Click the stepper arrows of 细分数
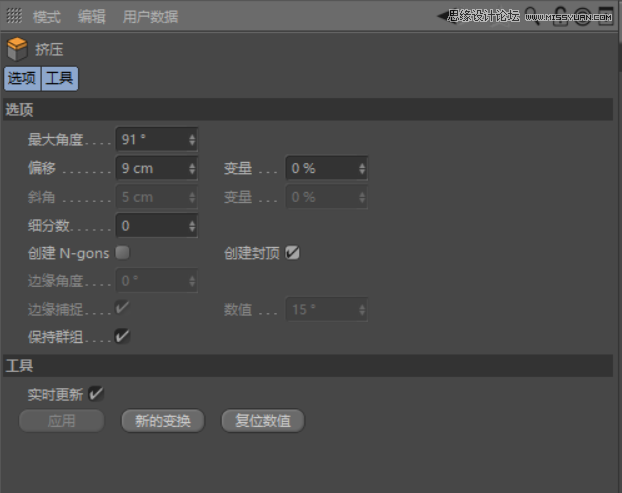Viewport: 622px width, 493px height. (192, 226)
